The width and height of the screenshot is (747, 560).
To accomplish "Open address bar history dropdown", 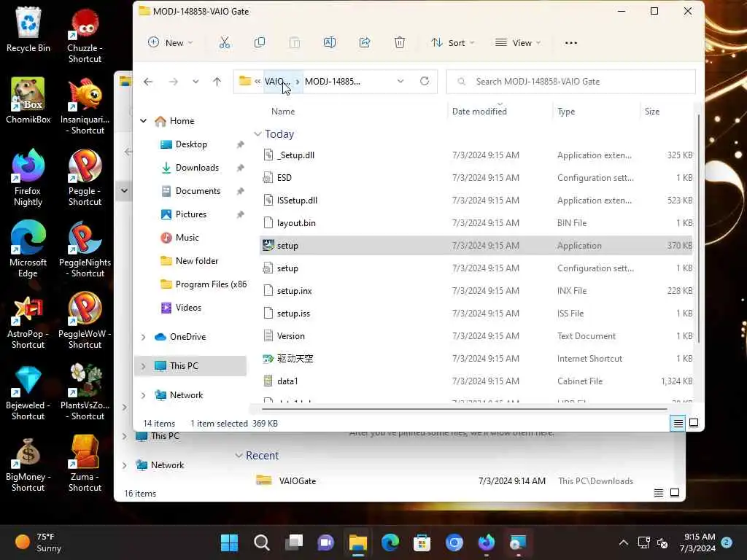I will pos(400,81).
